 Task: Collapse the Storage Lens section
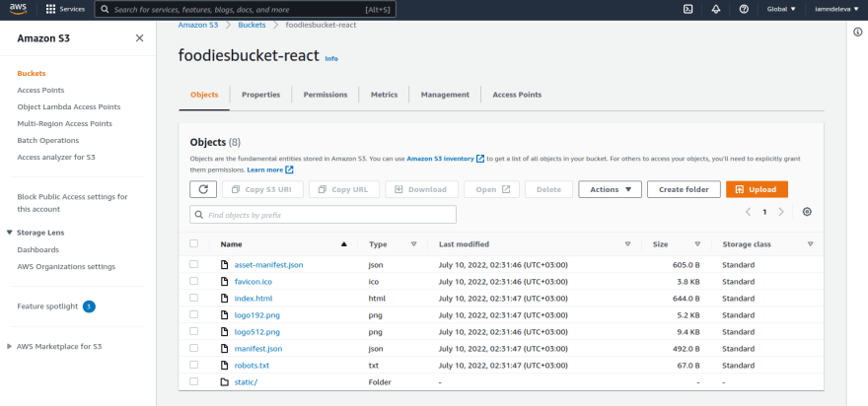pyautogui.click(x=10, y=233)
